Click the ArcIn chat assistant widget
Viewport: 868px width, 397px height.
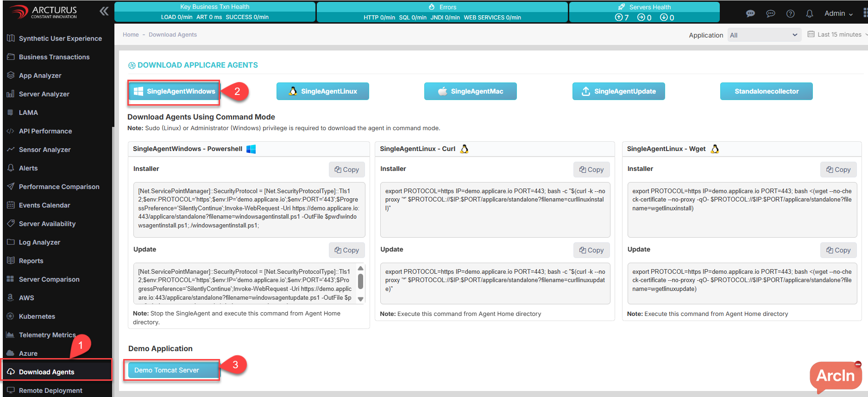[x=836, y=376]
